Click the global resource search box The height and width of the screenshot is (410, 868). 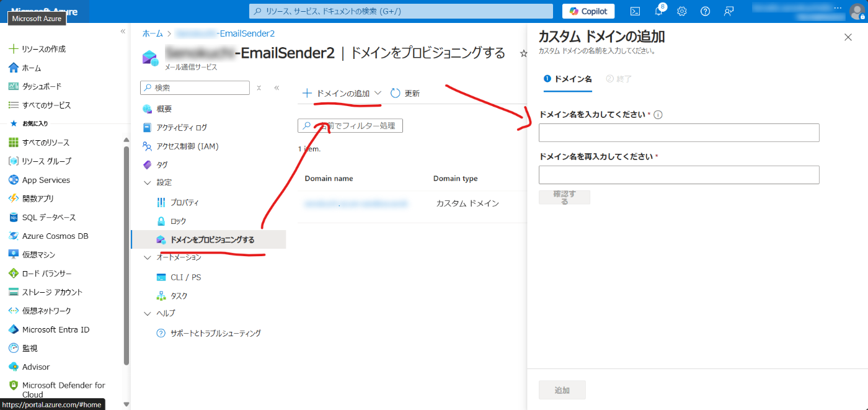click(x=401, y=11)
